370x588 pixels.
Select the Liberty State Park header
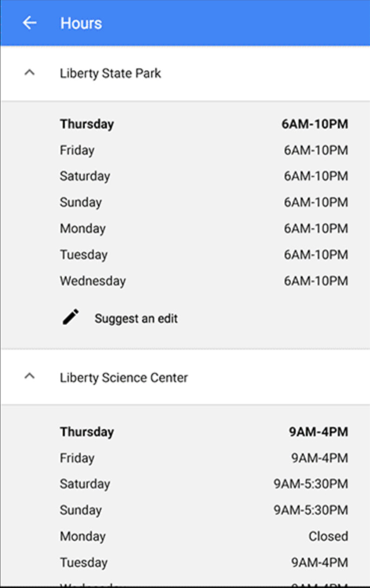[110, 73]
